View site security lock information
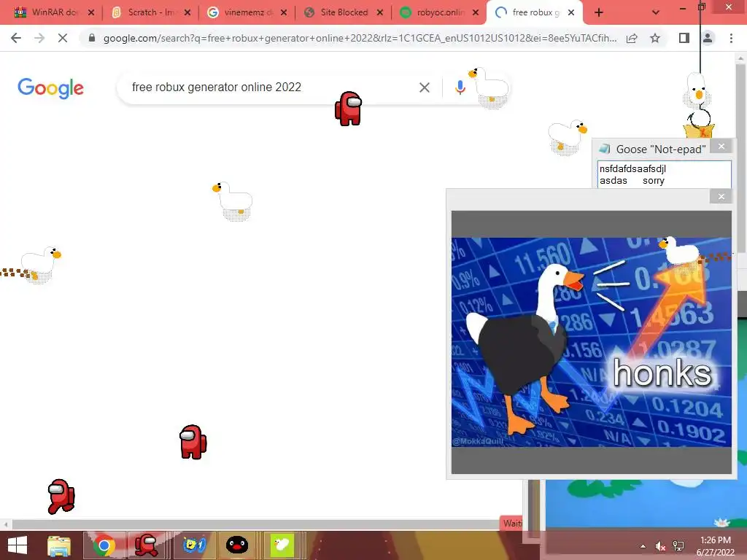Image resolution: width=747 pixels, height=560 pixels. 92,38
